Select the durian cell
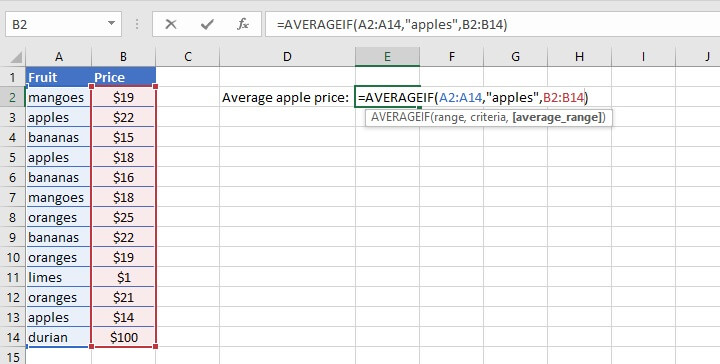This screenshot has height=364, width=720. click(x=59, y=337)
